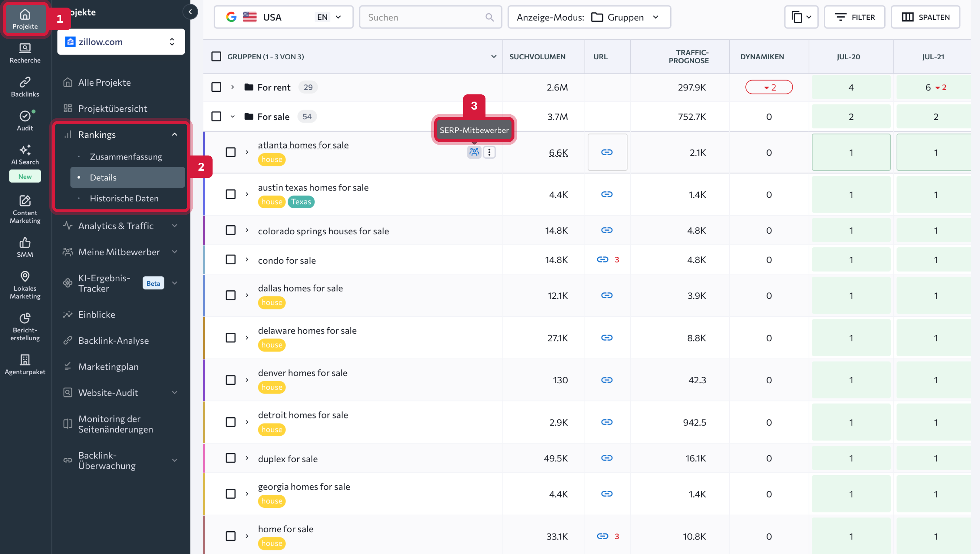Open Berichterstellung in the sidebar

point(25,327)
